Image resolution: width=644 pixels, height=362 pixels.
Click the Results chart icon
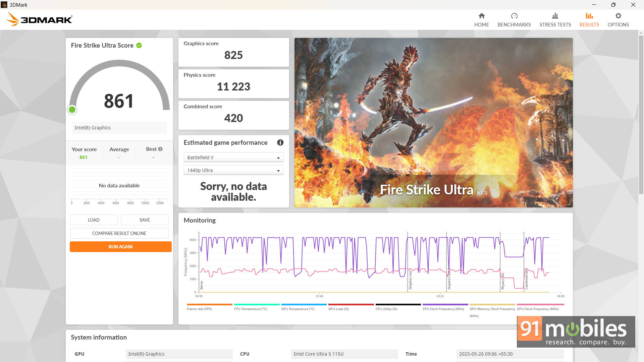tap(589, 16)
